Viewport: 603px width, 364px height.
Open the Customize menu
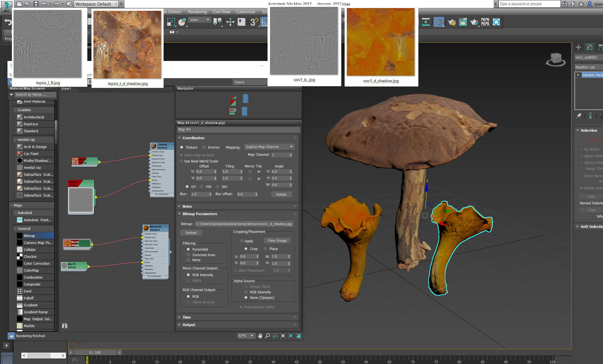tap(245, 12)
